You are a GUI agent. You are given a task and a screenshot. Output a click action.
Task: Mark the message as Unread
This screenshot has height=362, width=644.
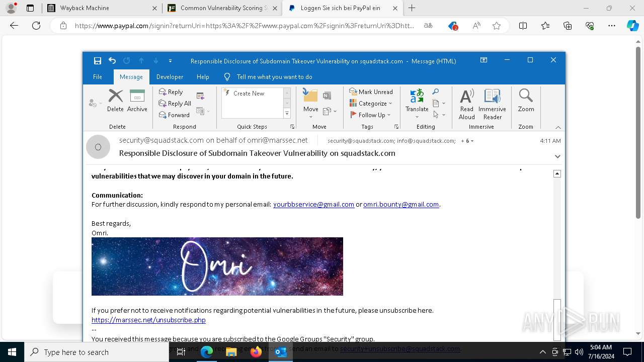(x=371, y=92)
